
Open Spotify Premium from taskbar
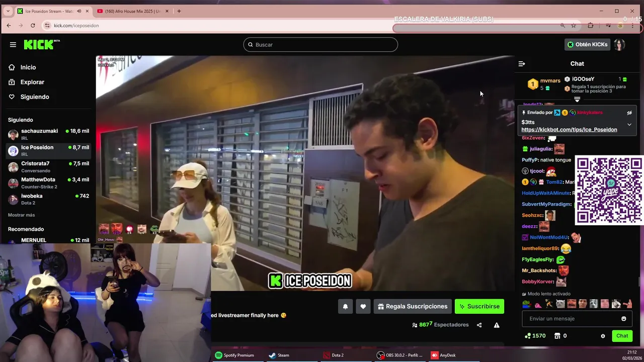[x=234, y=355]
